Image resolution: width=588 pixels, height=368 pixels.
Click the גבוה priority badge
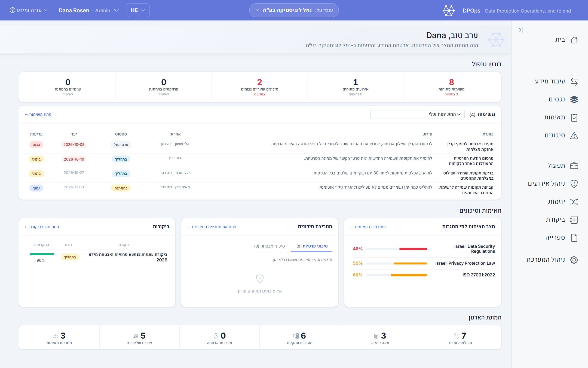[x=36, y=144]
